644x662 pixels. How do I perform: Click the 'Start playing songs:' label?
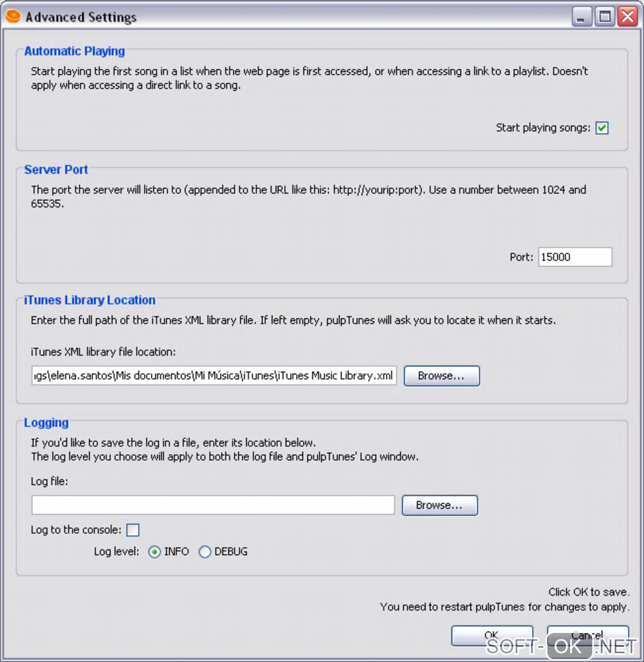543,128
